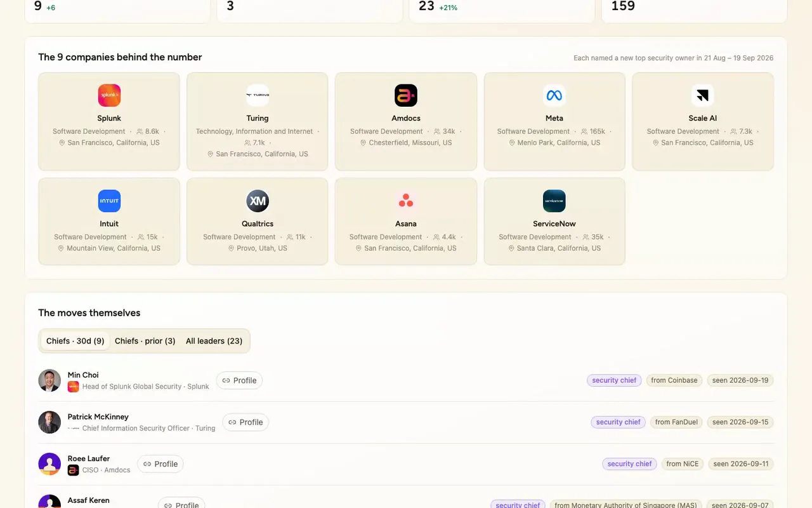Click the Meta infinity logo
This screenshot has width=812, height=508.
point(554,95)
